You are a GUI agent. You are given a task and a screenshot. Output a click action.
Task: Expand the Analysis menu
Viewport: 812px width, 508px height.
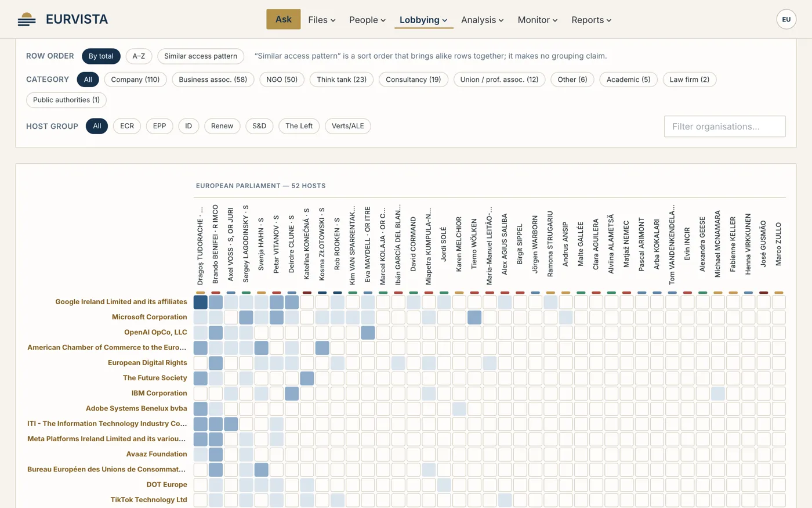coord(482,20)
